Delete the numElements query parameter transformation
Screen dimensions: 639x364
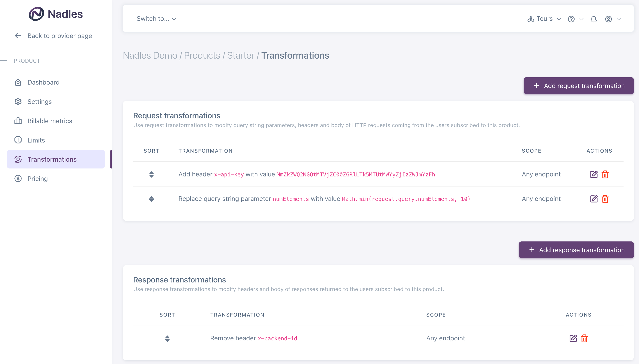(605, 199)
